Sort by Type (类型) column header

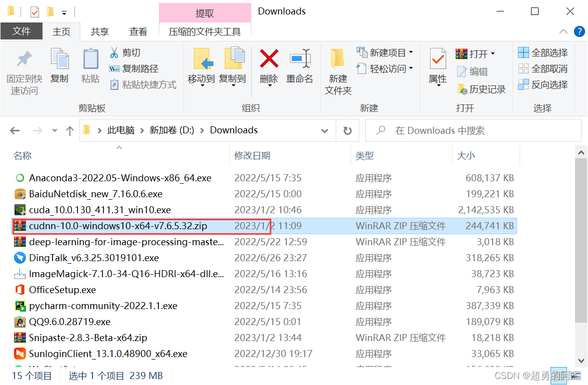(x=365, y=156)
